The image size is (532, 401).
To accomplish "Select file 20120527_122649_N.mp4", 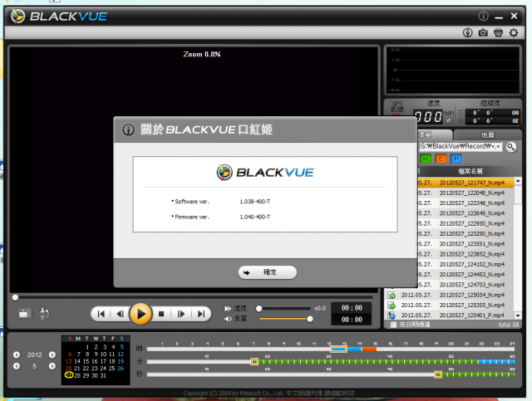I will pyautogui.click(x=465, y=213).
